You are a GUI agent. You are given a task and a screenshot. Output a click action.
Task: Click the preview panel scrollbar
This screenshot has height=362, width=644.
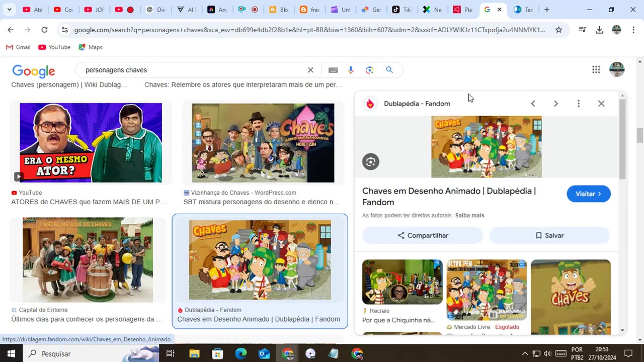[x=622, y=139]
